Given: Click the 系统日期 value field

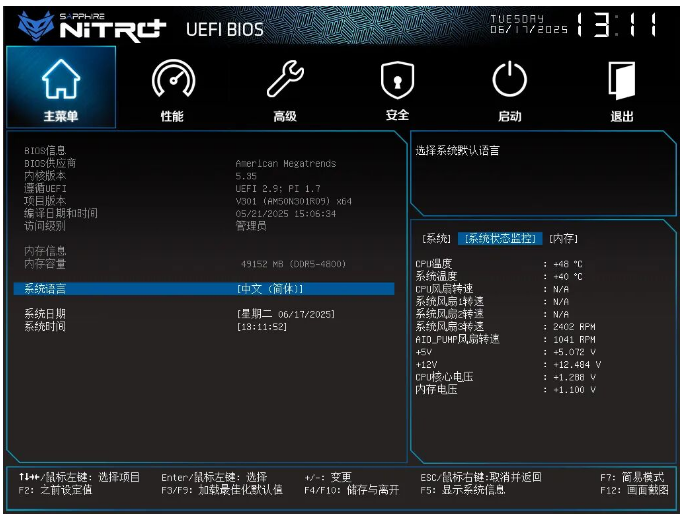Looking at the screenshot, I should pos(285,314).
